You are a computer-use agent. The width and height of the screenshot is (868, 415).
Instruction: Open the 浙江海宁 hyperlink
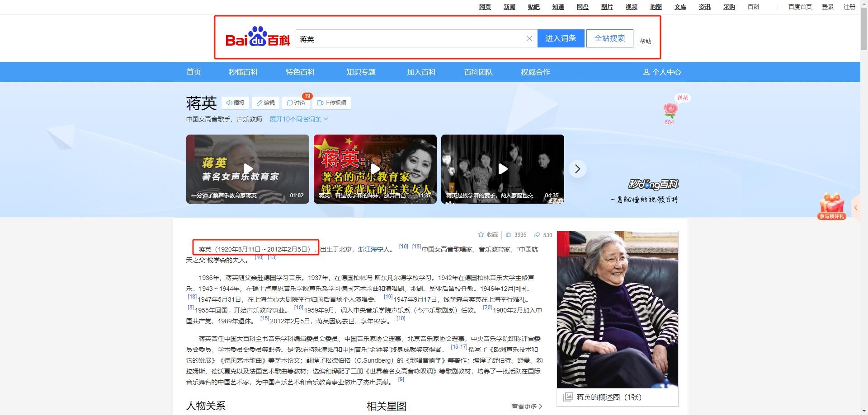tap(370, 249)
